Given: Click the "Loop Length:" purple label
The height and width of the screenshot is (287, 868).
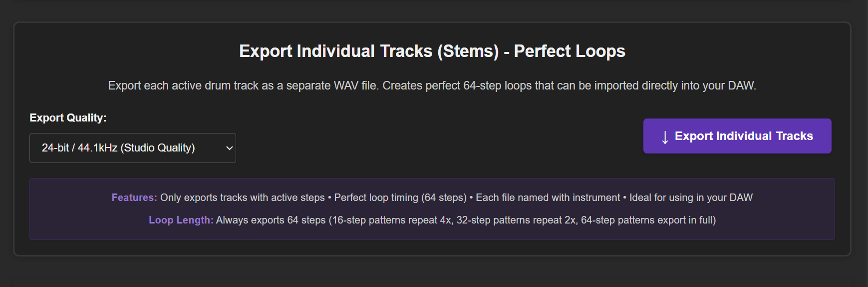Looking at the screenshot, I should point(181,220).
